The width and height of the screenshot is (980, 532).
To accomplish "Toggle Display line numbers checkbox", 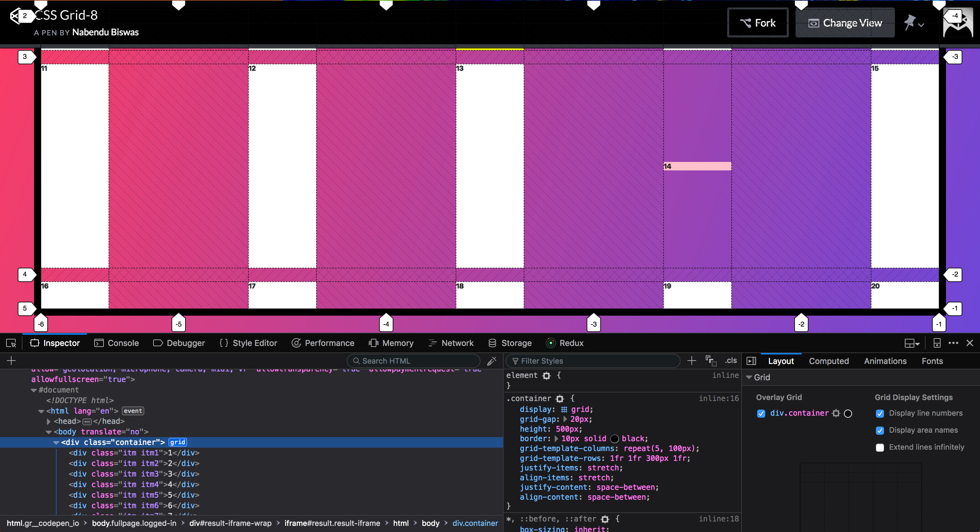I will [x=880, y=413].
